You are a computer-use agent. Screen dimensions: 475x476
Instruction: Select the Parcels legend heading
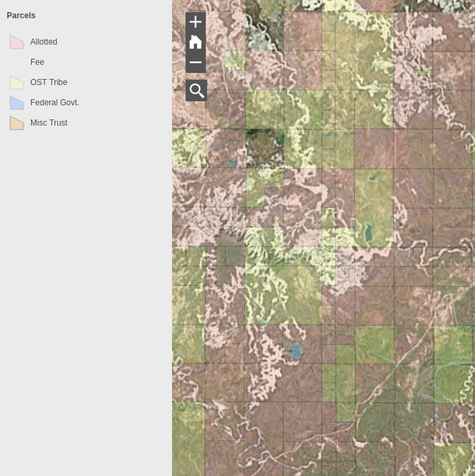pos(21,16)
